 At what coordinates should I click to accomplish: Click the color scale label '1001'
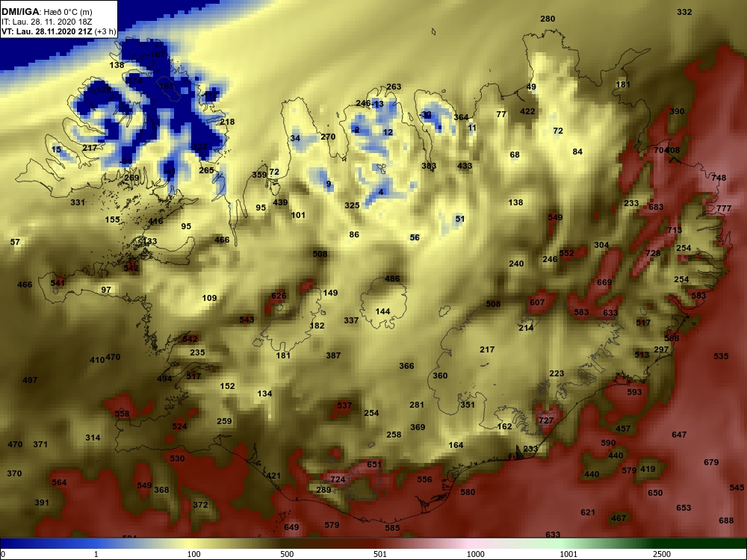point(568,554)
